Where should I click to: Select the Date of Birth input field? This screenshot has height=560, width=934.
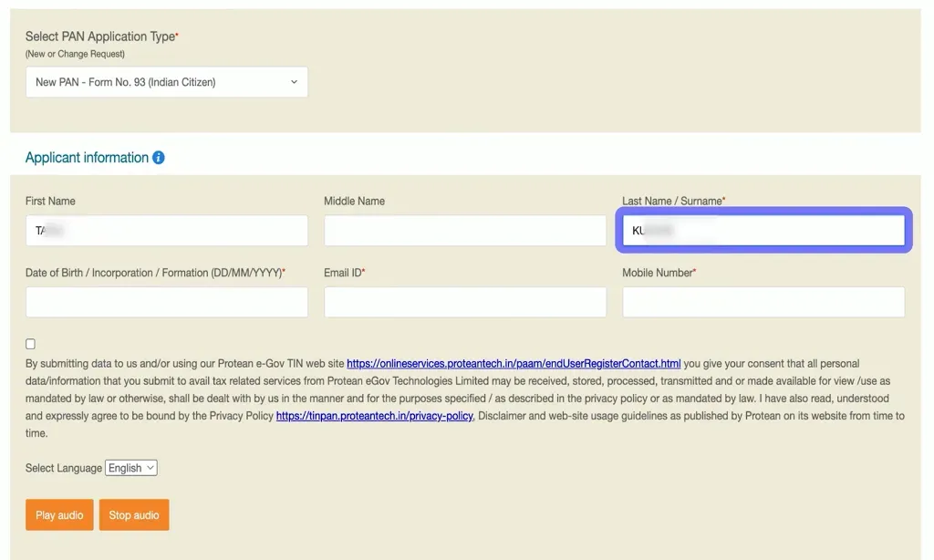166,302
